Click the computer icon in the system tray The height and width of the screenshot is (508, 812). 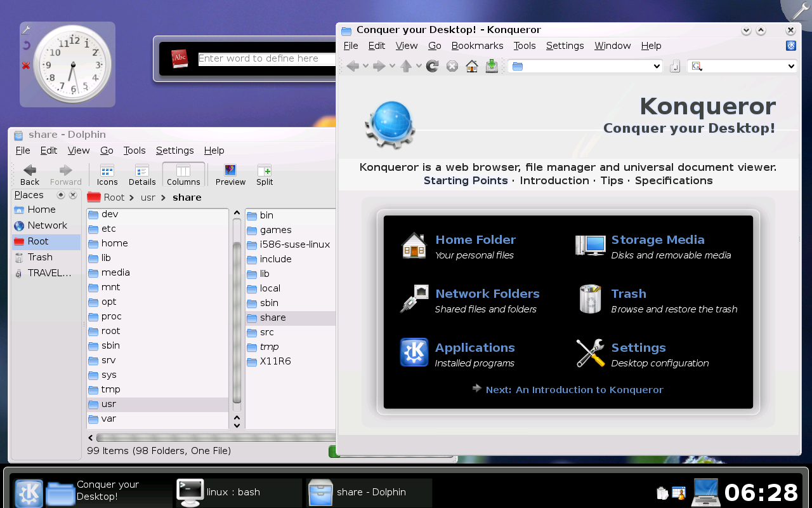tap(705, 492)
